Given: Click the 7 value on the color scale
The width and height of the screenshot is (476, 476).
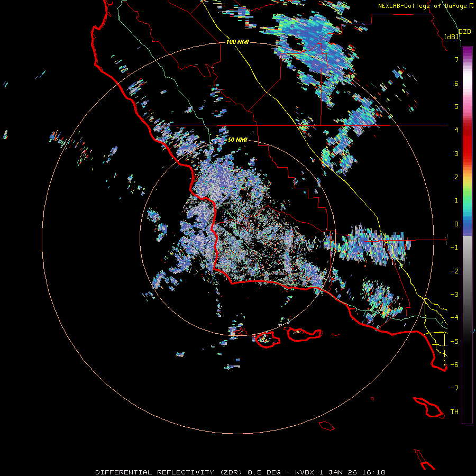Looking at the screenshot, I should (456, 59).
